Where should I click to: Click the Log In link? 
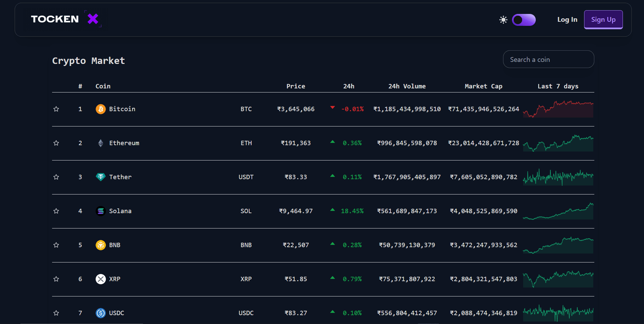567,20
